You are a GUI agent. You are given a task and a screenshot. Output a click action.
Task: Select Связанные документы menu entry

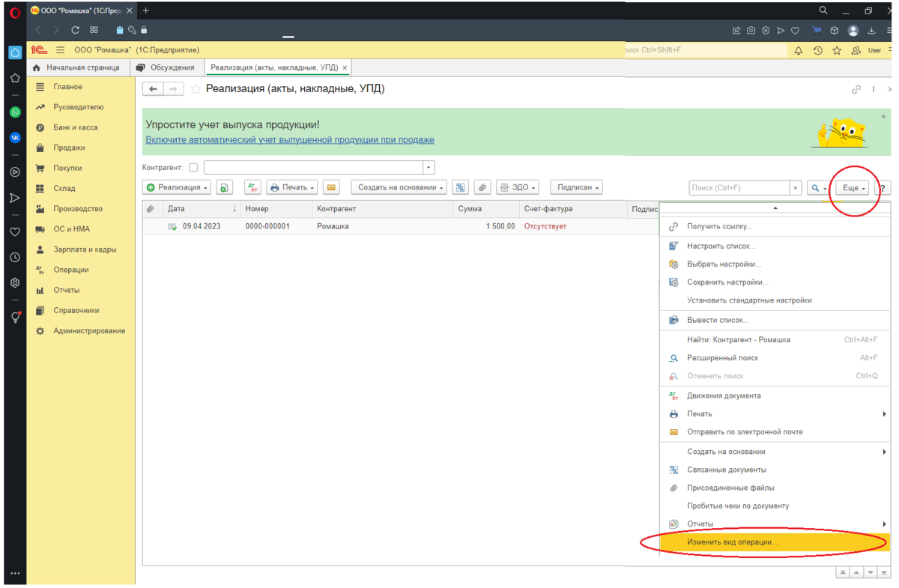(x=775, y=470)
